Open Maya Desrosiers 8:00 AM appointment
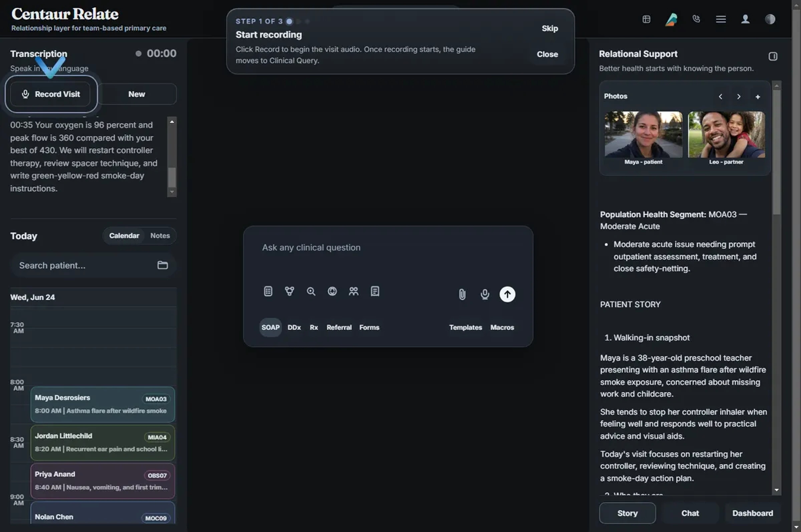The image size is (801, 532). tap(102, 405)
